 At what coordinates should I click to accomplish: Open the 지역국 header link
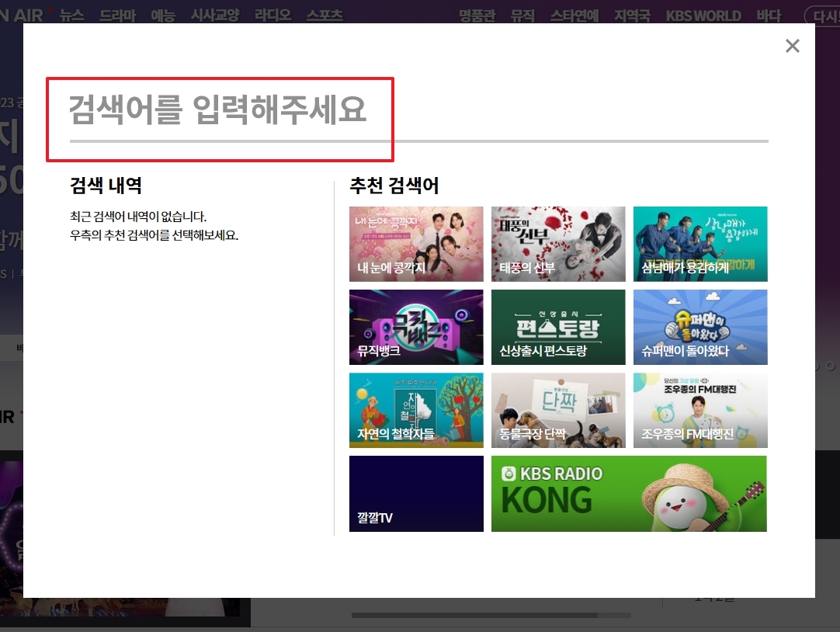point(632,16)
